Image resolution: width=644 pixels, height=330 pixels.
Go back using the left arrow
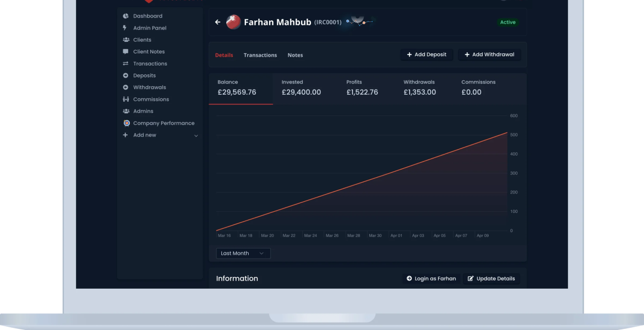[217, 22]
